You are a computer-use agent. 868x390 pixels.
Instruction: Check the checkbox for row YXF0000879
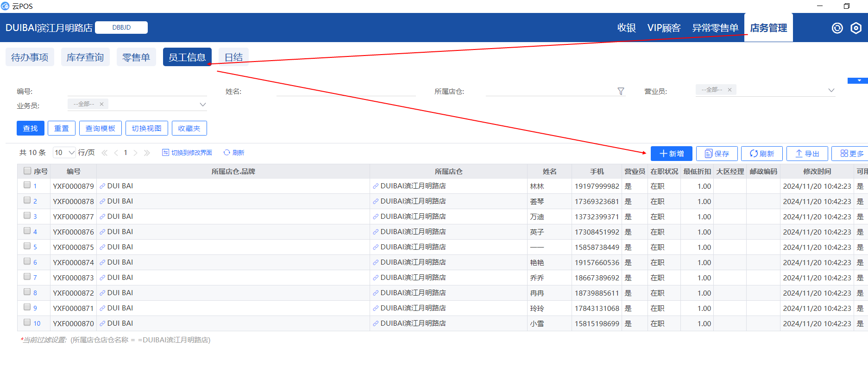pyautogui.click(x=27, y=186)
